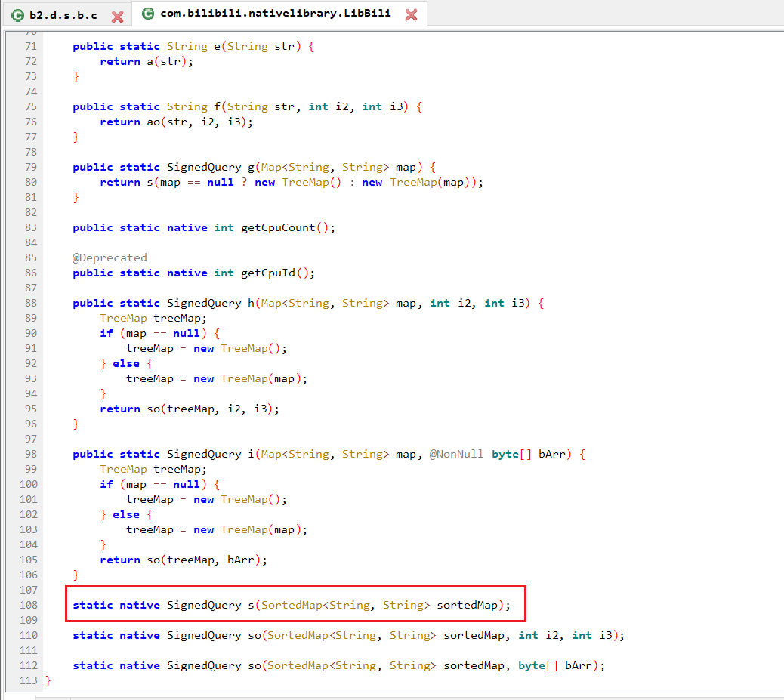The image size is (784, 700).
Task: Click the class icon on LibBili tab
Action: 148,14
